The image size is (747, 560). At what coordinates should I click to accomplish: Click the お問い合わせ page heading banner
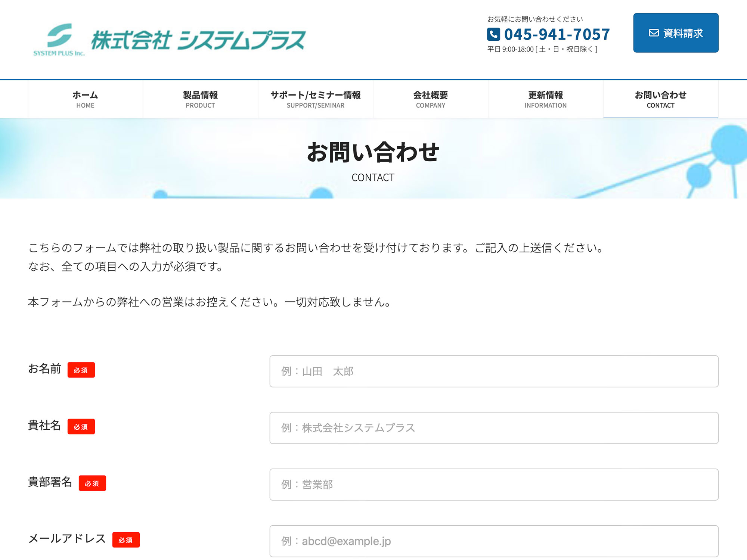(x=373, y=152)
